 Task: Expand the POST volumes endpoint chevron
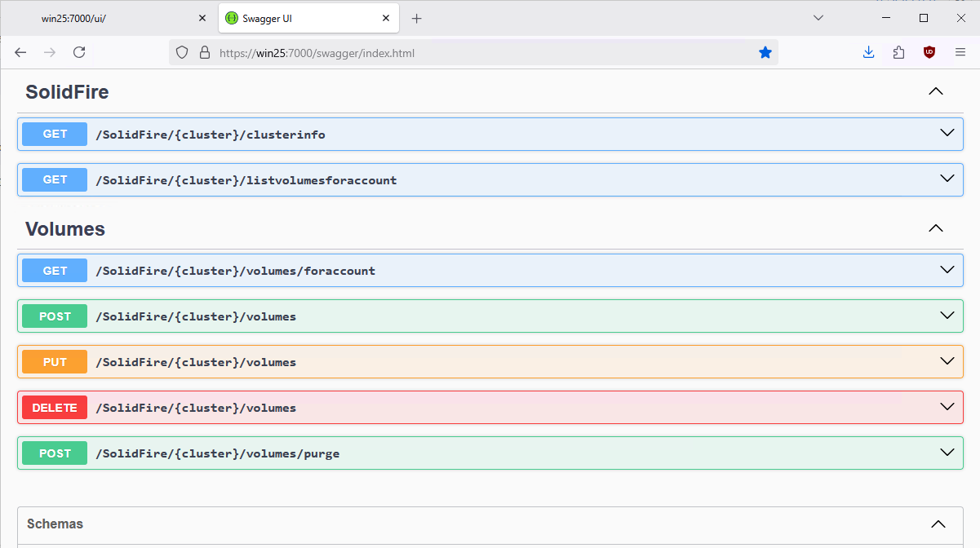947,315
